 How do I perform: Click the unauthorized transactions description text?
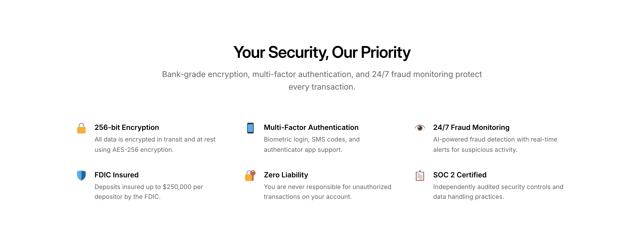point(327,192)
